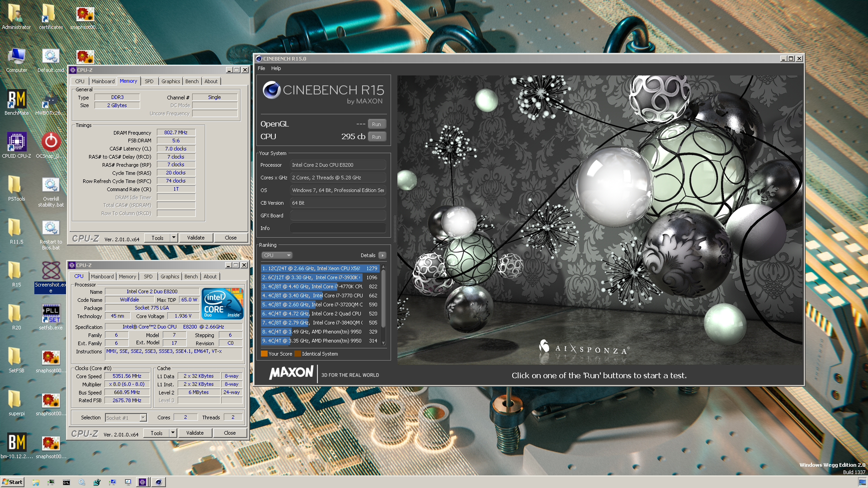
Task: Click the Intel Core 2 Duo logo
Action: [x=222, y=304]
